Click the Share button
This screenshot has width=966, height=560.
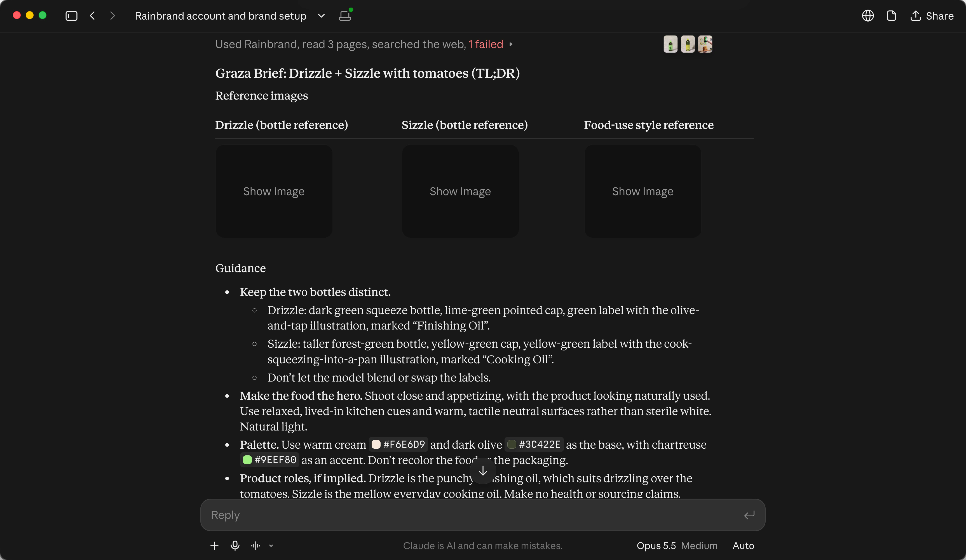pyautogui.click(x=932, y=16)
